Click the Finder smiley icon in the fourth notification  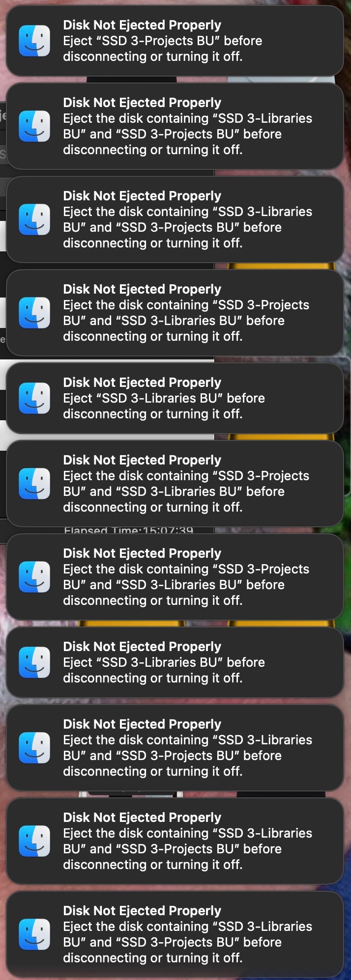coord(33,312)
